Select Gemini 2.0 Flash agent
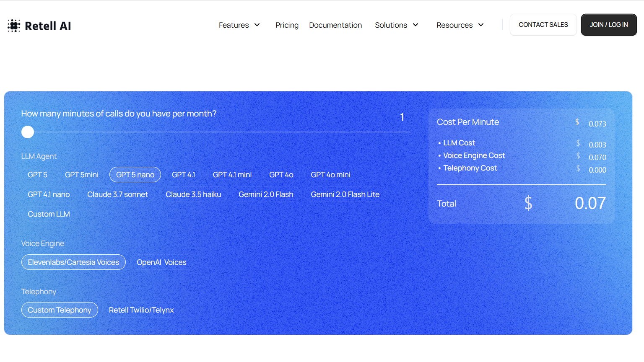Viewport: 644px width, 362px height. click(x=266, y=194)
